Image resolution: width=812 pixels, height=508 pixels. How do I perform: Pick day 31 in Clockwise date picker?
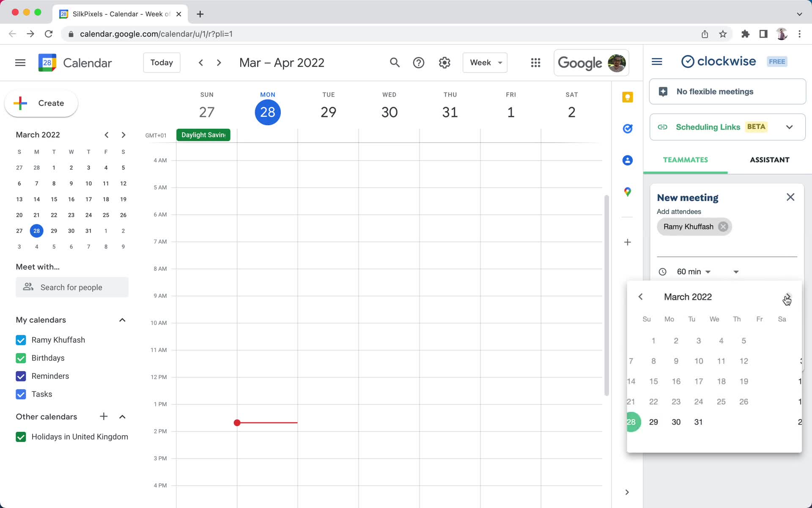(x=699, y=422)
